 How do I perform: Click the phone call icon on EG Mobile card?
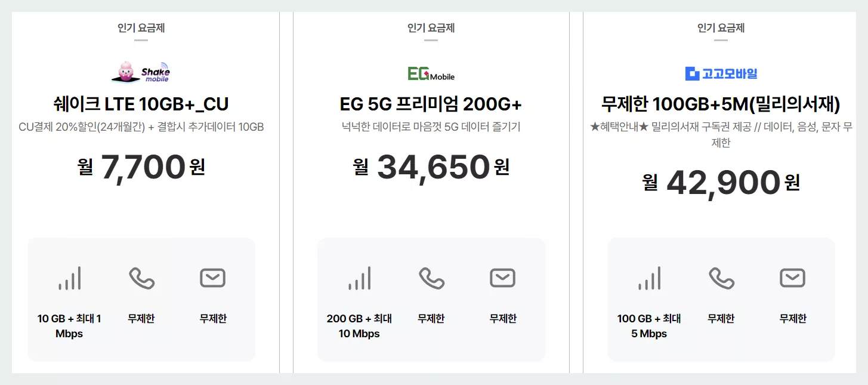[x=432, y=277]
